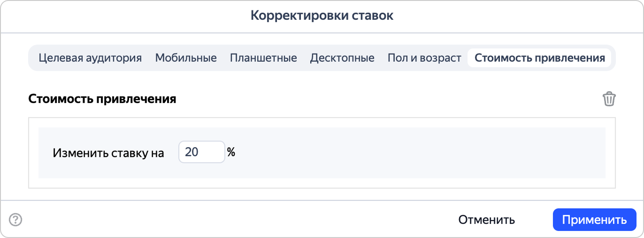Switch to the Целевая аудитория tab
Screen dimensions: 644x238
[90, 58]
